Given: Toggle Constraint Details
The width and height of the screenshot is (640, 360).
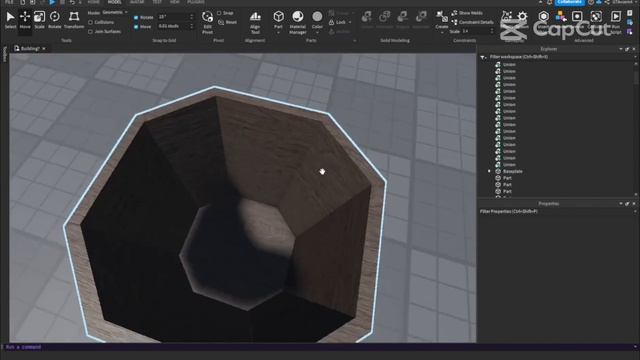Looking at the screenshot, I should point(472,22).
